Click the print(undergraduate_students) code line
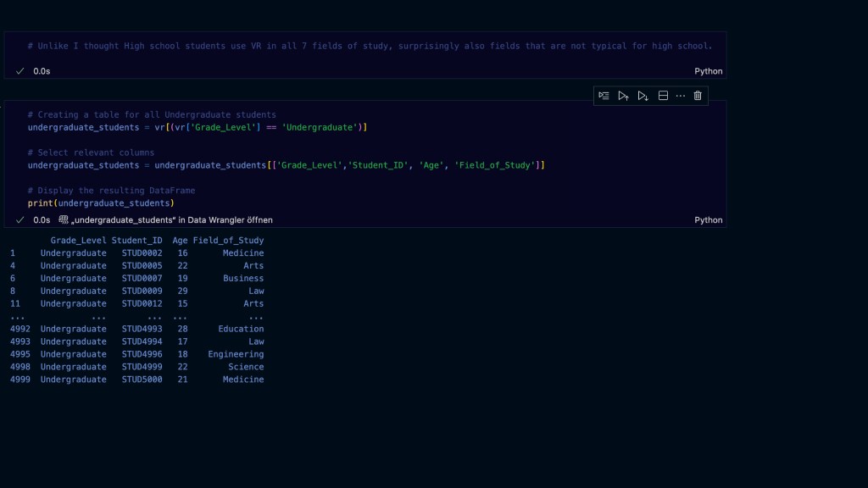The width and height of the screenshot is (868, 488). (x=100, y=203)
